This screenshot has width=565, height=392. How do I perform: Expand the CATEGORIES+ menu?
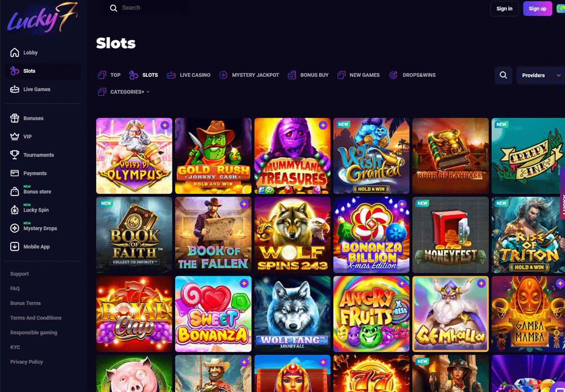tap(124, 92)
